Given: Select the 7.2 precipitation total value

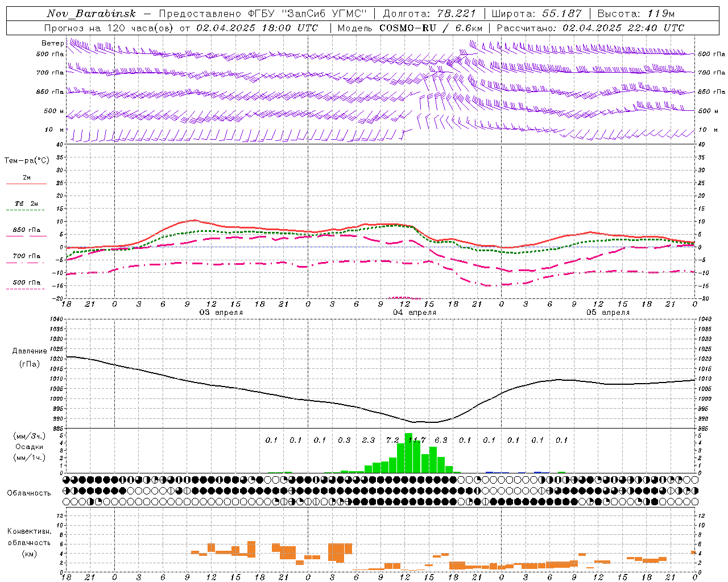Looking at the screenshot, I should tap(392, 440).
